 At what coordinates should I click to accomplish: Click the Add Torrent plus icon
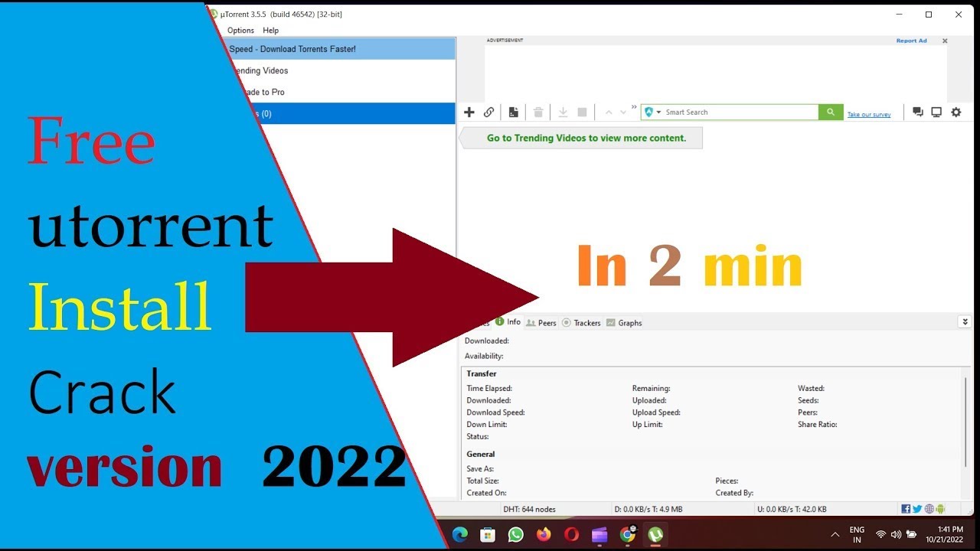click(x=469, y=112)
